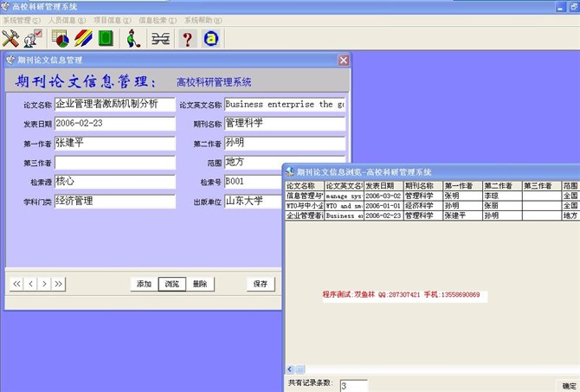Viewport: 580px width, 392px height.
Task: Click the 删除 button
Action: (200, 284)
